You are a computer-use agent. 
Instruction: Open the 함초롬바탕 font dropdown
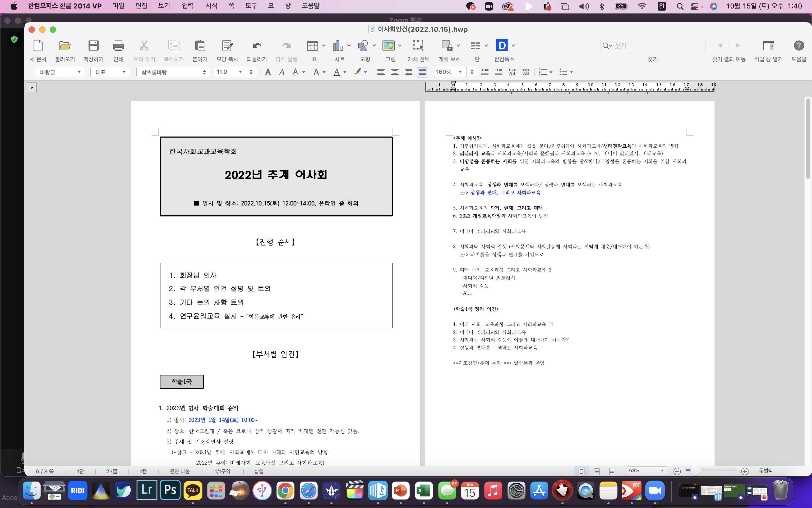click(173, 72)
